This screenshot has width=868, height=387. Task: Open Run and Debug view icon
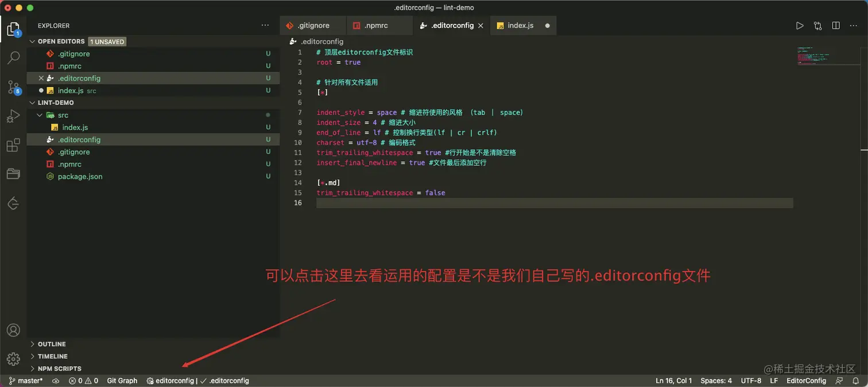(13, 117)
